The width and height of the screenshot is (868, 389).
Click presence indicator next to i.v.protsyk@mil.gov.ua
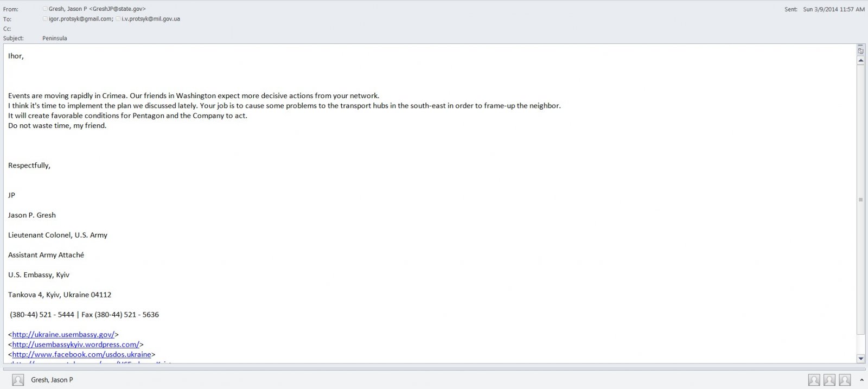118,18
